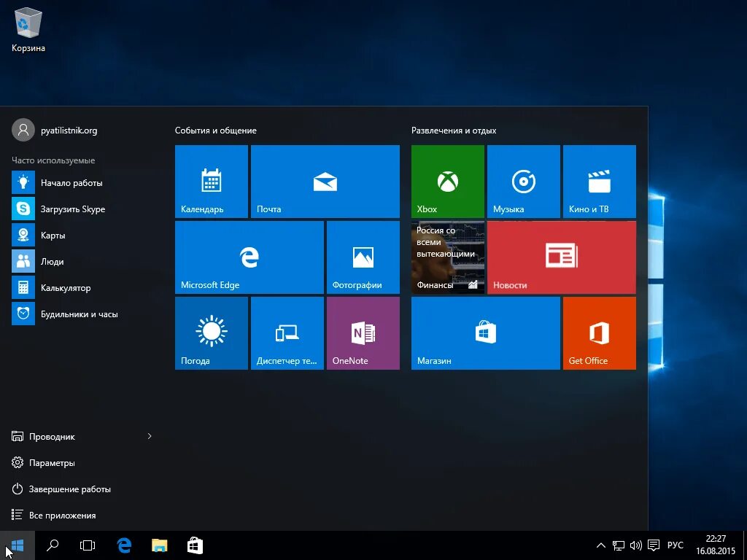Open the Maps app (Карты)
747x560 pixels.
pyautogui.click(x=82, y=236)
